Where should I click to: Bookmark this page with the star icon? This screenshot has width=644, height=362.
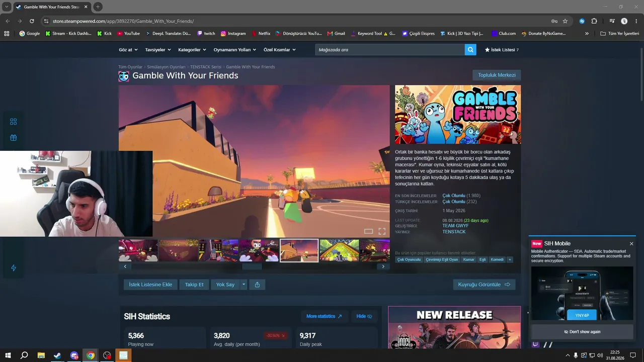(565, 21)
